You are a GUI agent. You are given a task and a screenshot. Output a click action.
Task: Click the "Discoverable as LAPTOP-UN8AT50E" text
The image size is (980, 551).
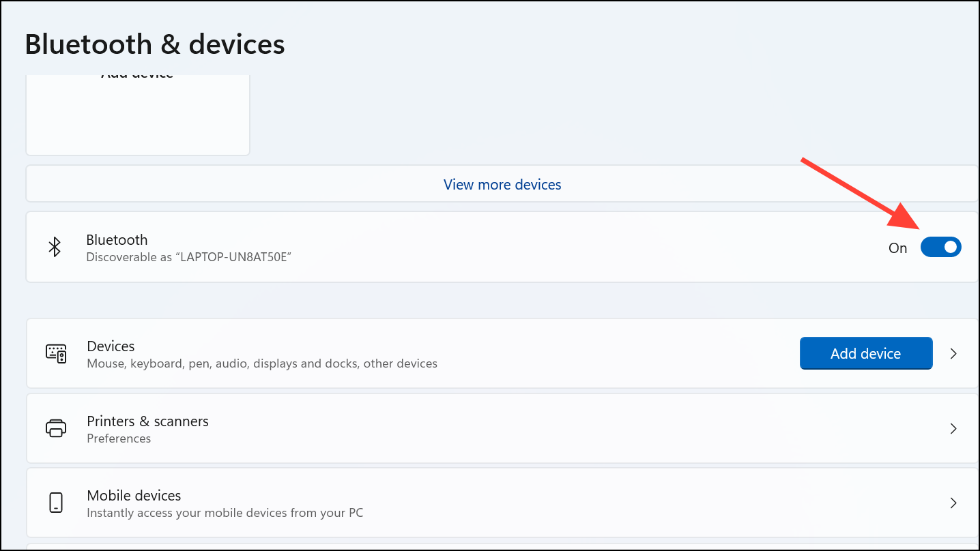point(188,258)
